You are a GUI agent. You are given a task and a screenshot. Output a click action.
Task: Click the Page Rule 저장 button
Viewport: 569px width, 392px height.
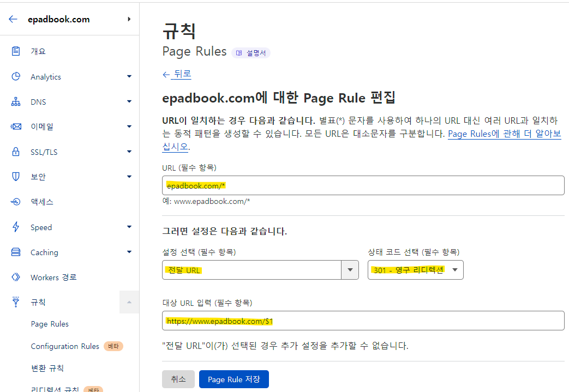click(233, 379)
